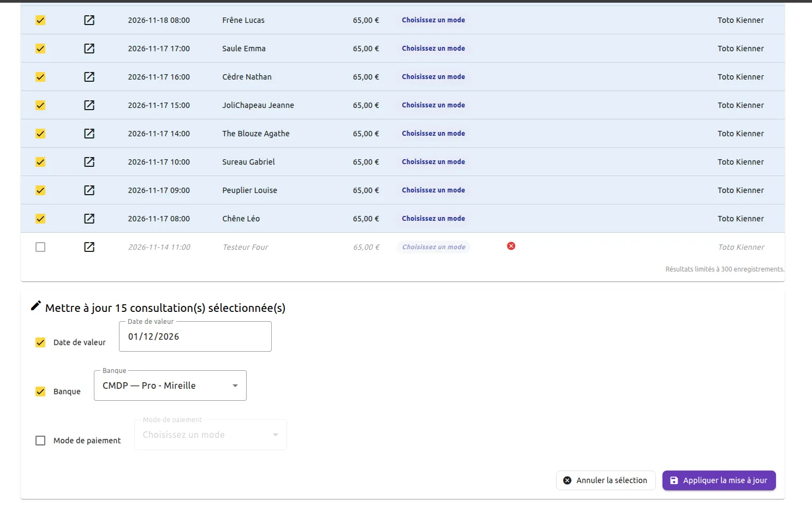The width and height of the screenshot is (812, 506).
Task: Uncheck the Chêne Léo row checkbox
Action: [x=40, y=219]
